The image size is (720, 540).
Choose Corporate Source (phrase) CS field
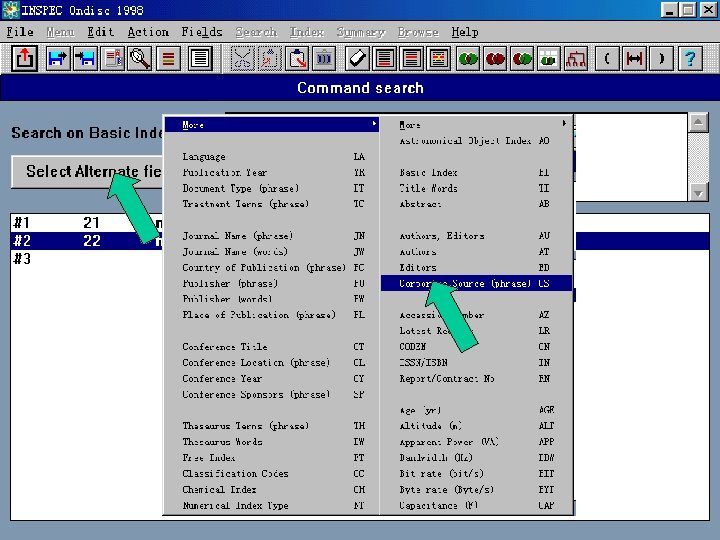pyautogui.click(x=477, y=283)
